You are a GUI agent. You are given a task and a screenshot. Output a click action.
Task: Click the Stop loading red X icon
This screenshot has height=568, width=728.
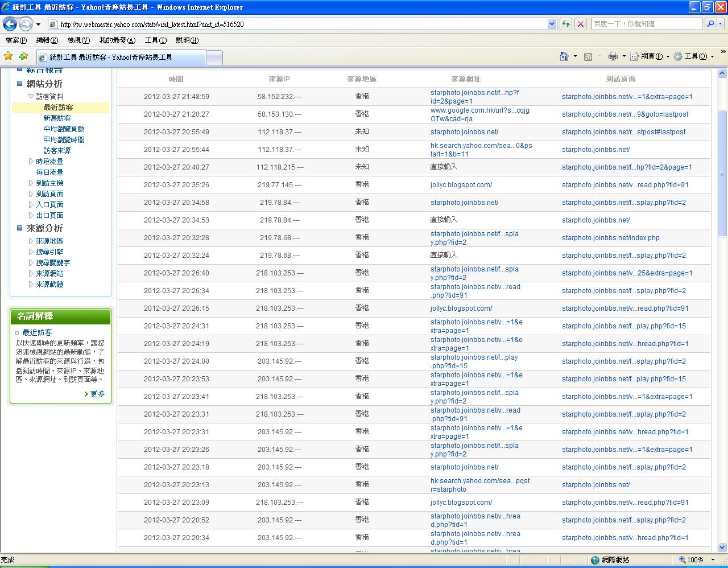pyautogui.click(x=581, y=24)
